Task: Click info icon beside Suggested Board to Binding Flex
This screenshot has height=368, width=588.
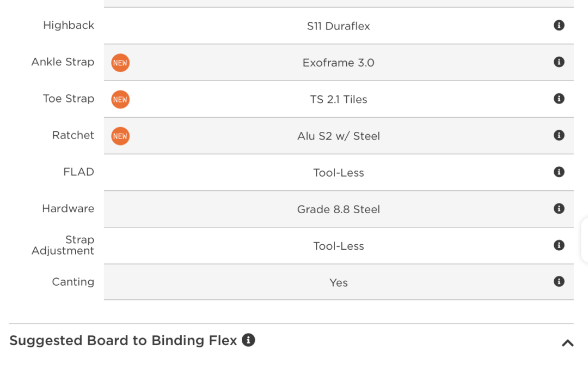Action: tap(248, 340)
